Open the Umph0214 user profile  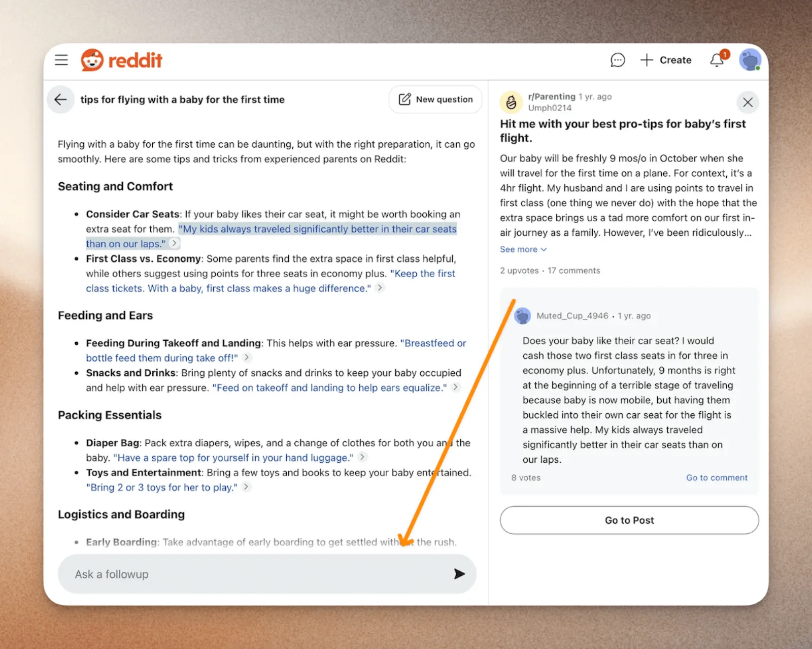(550, 108)
